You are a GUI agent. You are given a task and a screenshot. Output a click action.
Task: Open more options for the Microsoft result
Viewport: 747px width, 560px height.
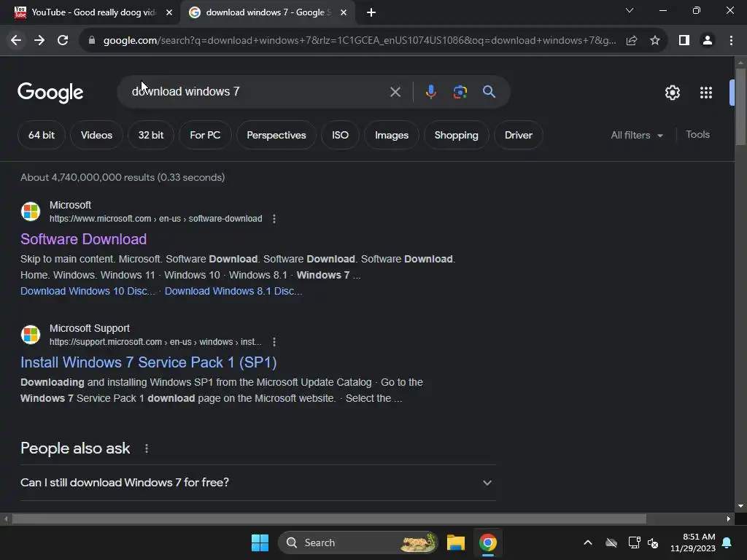[274, 219]
